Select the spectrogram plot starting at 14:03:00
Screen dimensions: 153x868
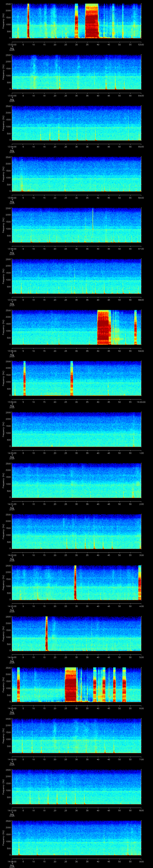tap(77, 583)
